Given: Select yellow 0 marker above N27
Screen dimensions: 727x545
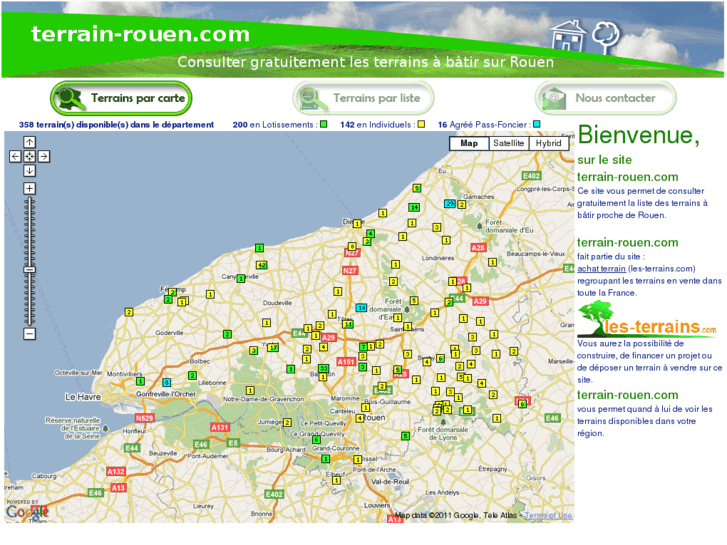Looking at the screenshot, I should click(x=352, y=246).
